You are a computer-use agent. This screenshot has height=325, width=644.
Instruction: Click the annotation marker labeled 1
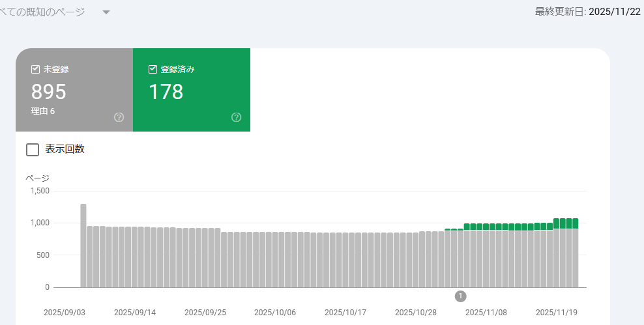tap(460, 296)
